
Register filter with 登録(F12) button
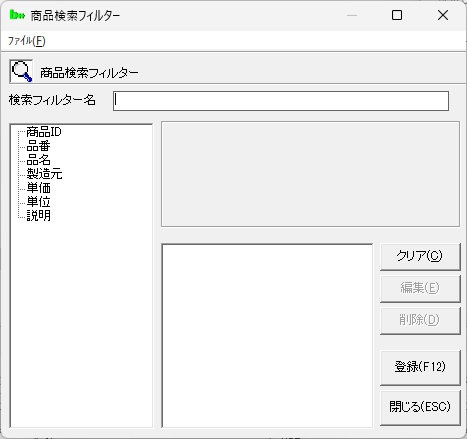(x=420, y=367)
